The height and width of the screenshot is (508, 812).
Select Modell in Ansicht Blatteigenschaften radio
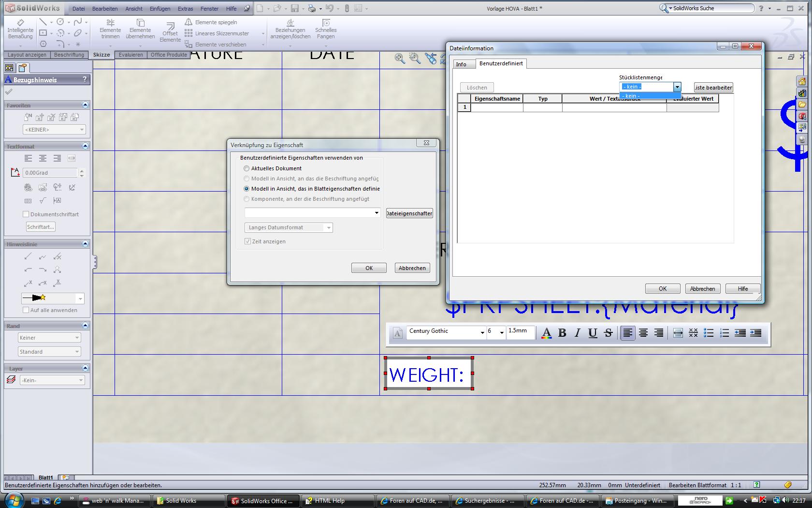click(246, 189)
